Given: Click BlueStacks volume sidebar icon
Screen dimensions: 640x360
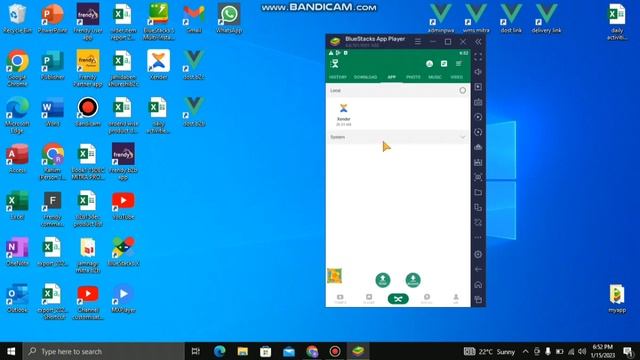Looking at the screenshot, I should [478, 72].
